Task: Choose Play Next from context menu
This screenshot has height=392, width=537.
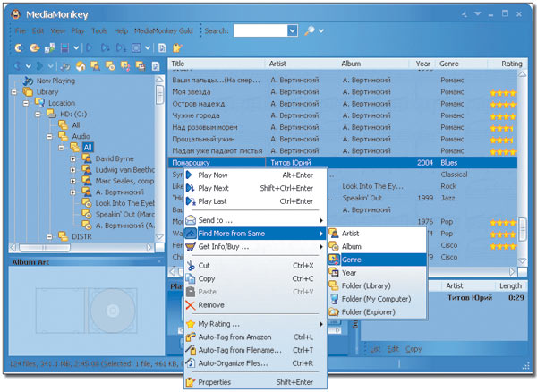Action: [255, 188]
